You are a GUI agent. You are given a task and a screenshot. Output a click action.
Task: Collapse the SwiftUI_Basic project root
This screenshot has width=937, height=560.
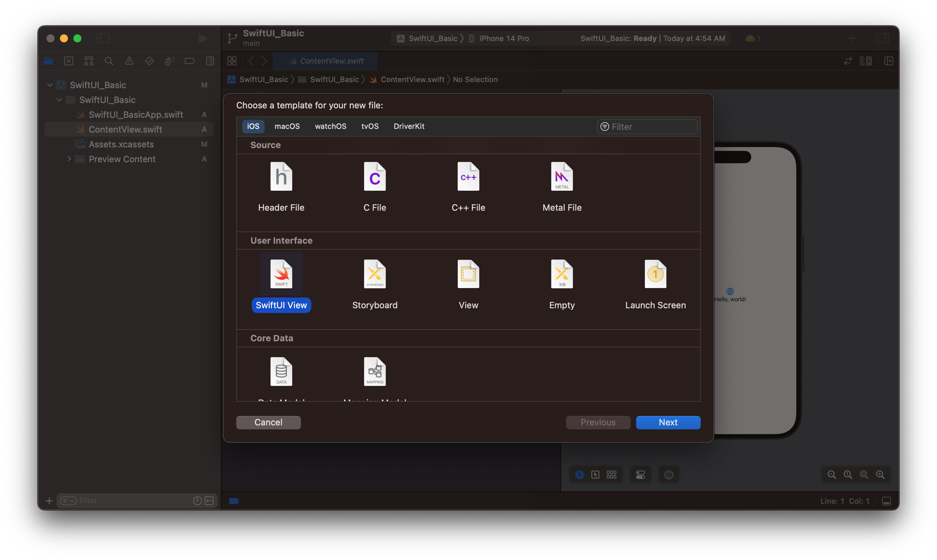[x=49, y=85]
